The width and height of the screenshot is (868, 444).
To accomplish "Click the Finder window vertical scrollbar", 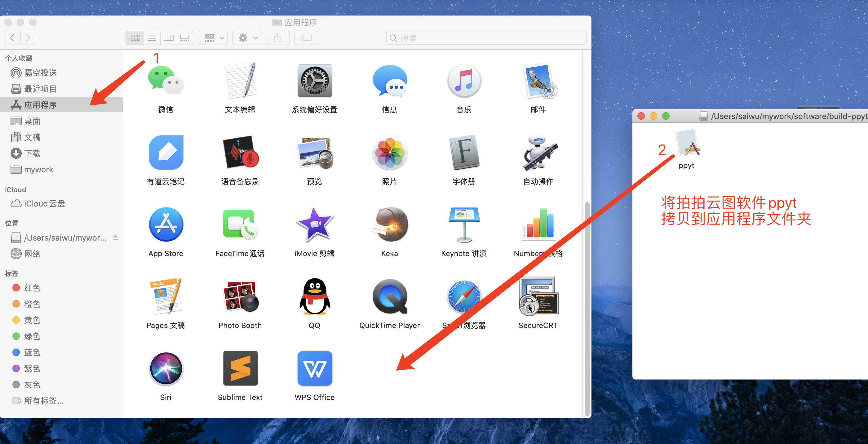I will pos(587,309).
